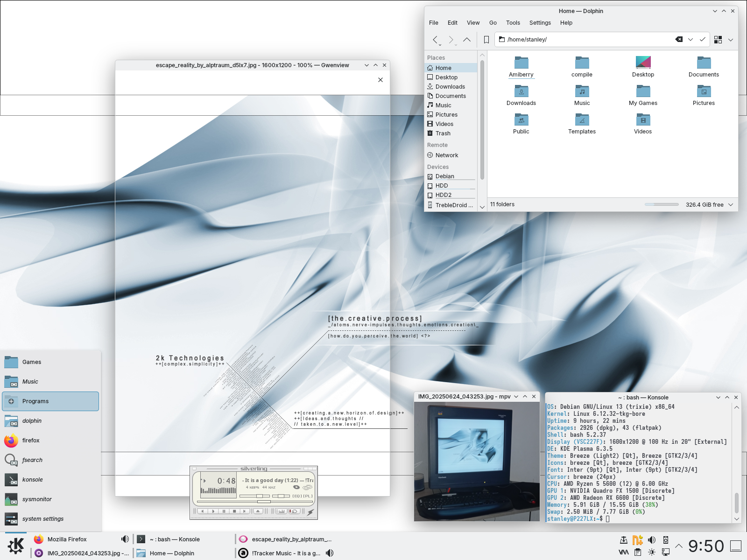Select Trash in the Places panel
747x560 pixels.
451,133
